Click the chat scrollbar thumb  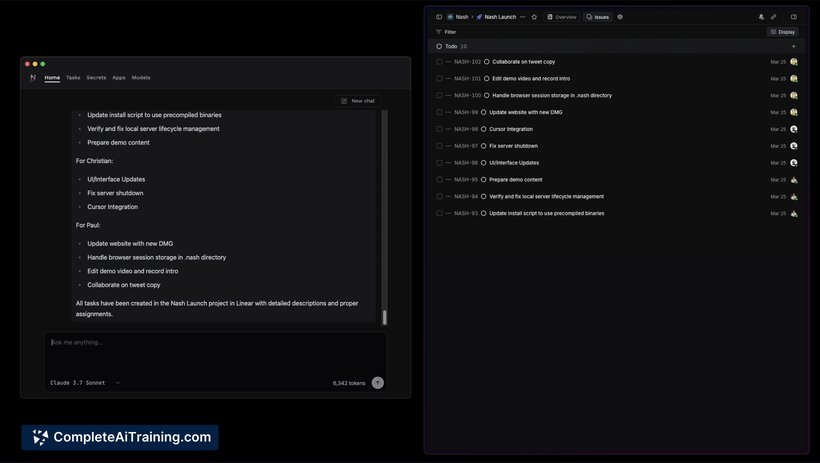point(384,317)
